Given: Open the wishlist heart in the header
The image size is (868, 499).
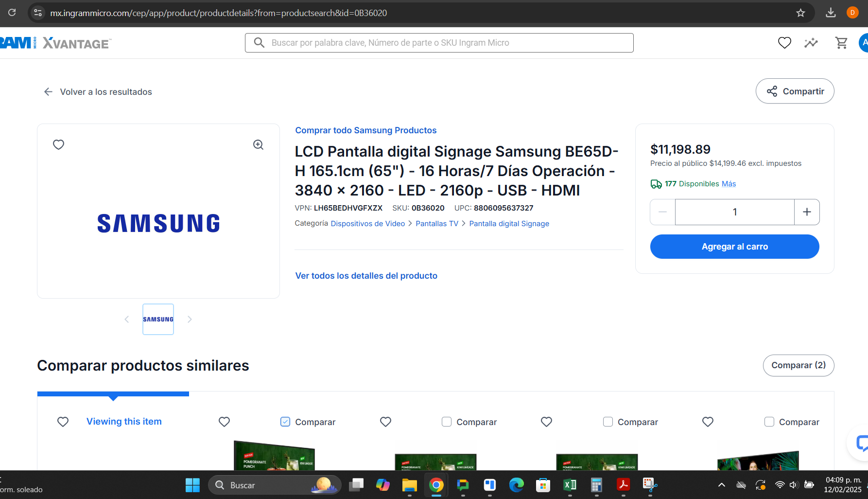Looking at the screenshot, I should click(784, 43).
